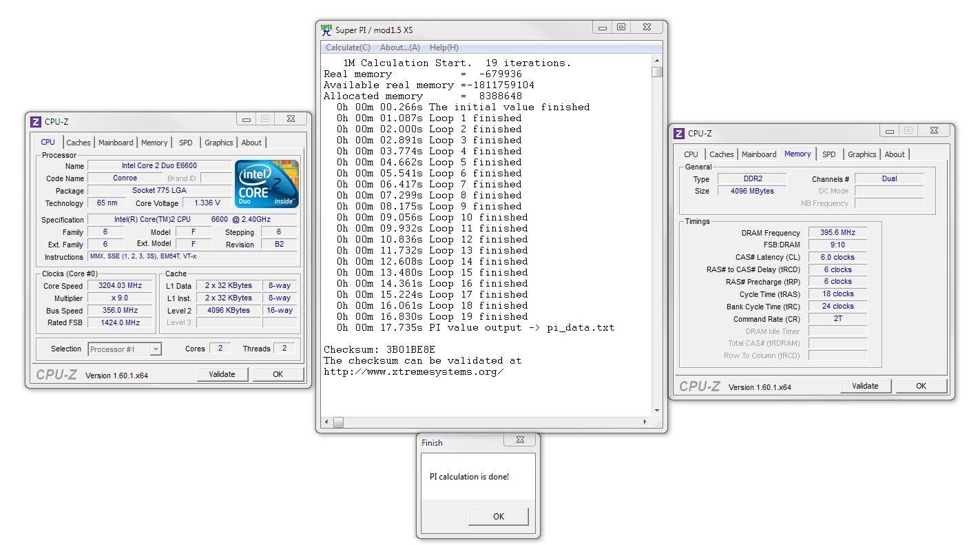Click the FSB:DRAM value 9:10
Image resolution: width=980 pixels, height=545 pixels.
837,245
